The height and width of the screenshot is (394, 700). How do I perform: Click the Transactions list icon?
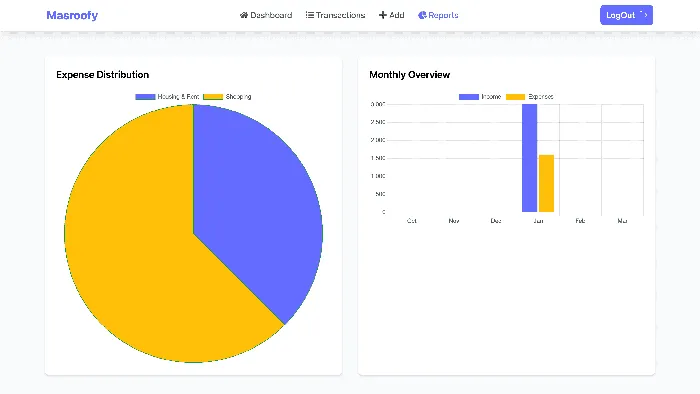309,15
